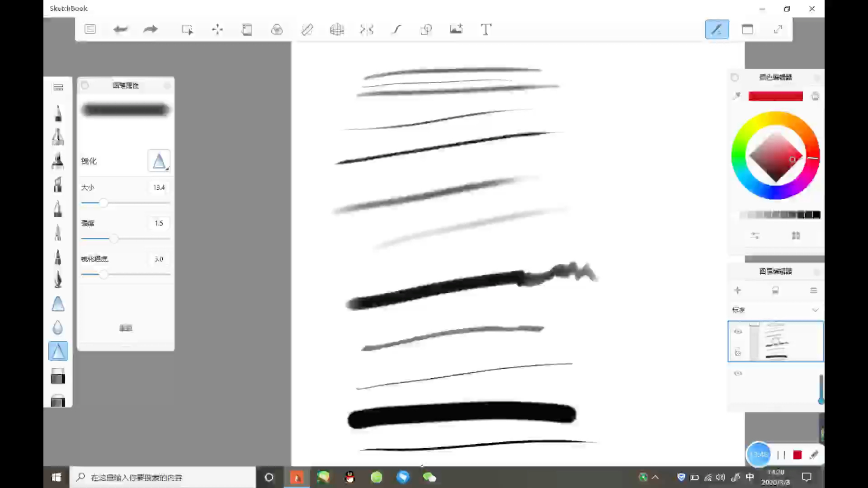The image size is (868, 488).
Task: Open the layer editor hamburger menu
Action: pos(814,290)
